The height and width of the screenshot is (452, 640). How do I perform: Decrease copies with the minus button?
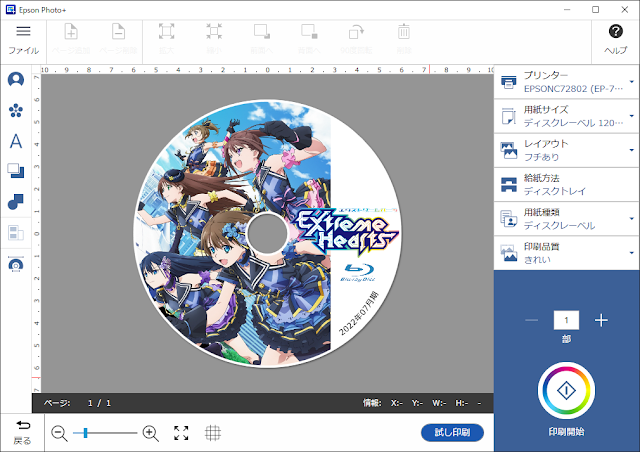pyautogui.click(x=531, y=320)
